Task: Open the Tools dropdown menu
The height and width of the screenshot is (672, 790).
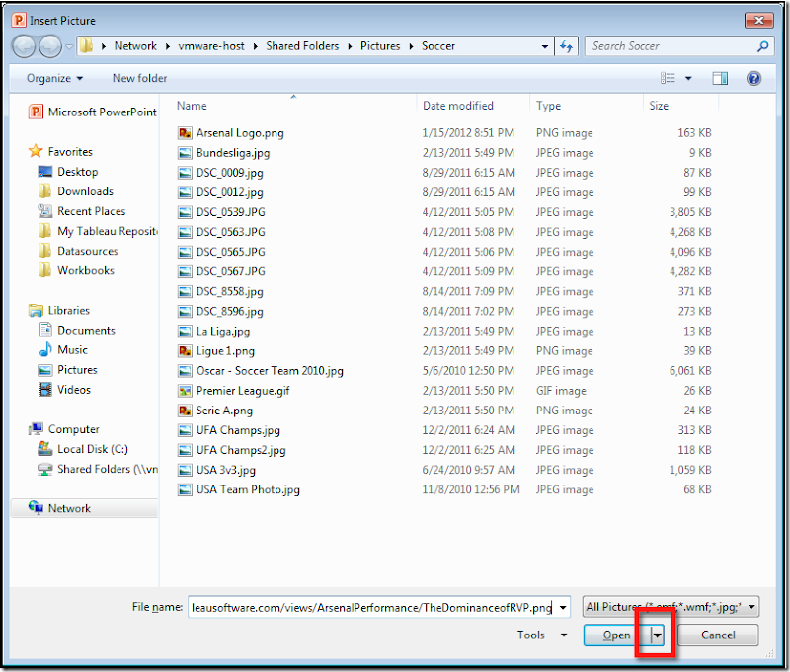Action: pos(542,635)
